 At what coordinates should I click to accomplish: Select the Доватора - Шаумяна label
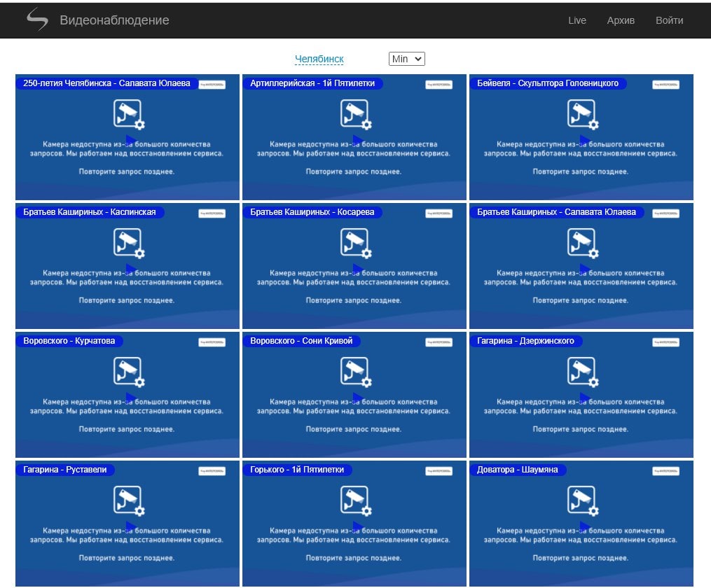pyautogui.click(x=518, y=469)
